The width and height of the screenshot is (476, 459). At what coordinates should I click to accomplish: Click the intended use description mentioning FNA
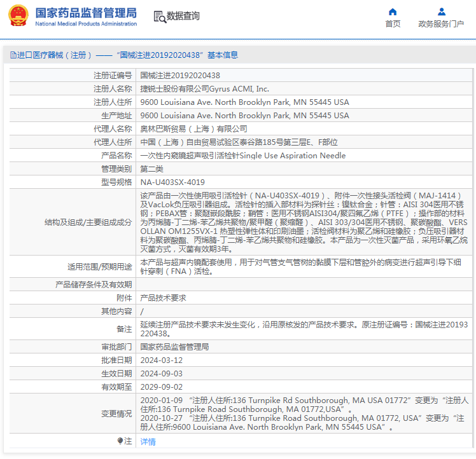coord(300,266)
